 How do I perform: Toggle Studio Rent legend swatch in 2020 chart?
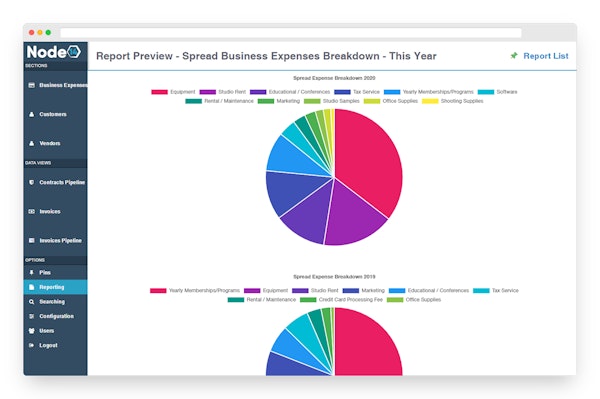208,92
